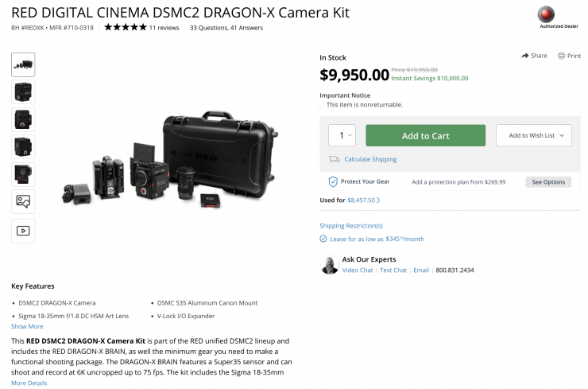The height and width of the screenshot is (389, 588).
Task: Click the shipping truck icon
Action: [334, 159]
